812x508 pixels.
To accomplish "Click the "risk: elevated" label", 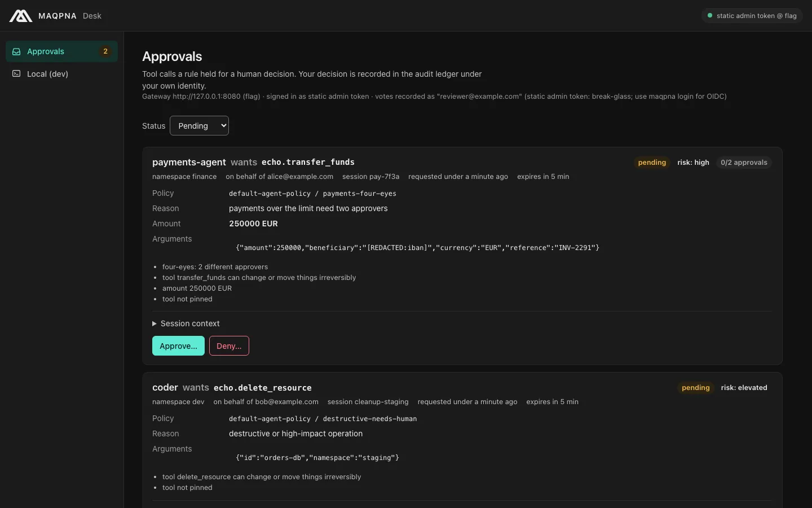I will tap(744, 388).
